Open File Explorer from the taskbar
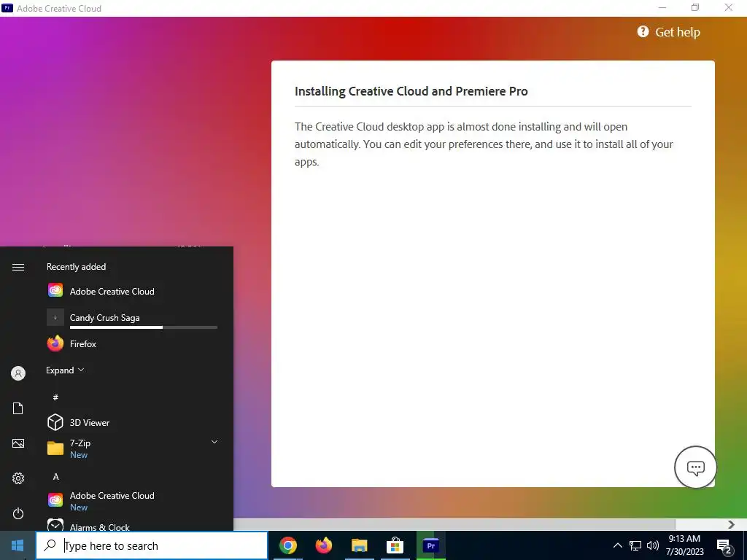 (360, 545)
